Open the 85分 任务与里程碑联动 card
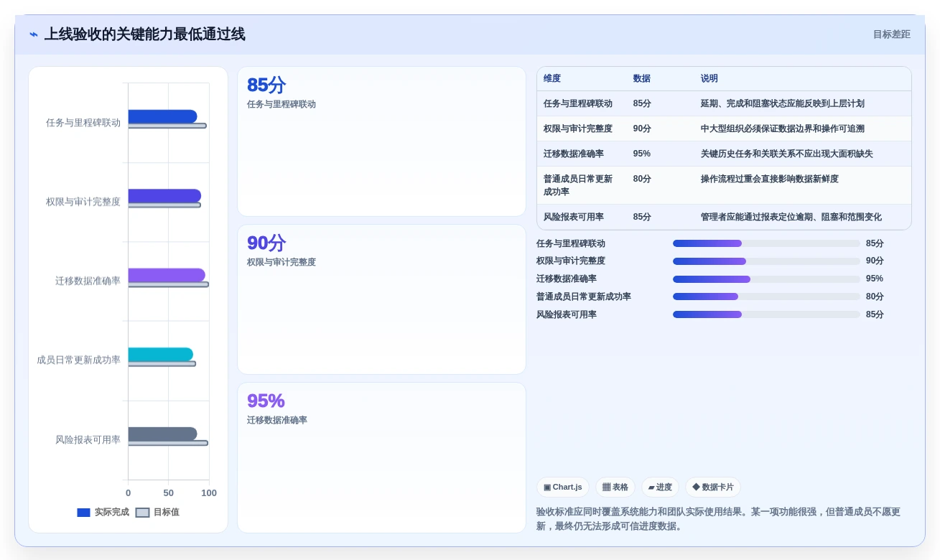 [381, 141]
